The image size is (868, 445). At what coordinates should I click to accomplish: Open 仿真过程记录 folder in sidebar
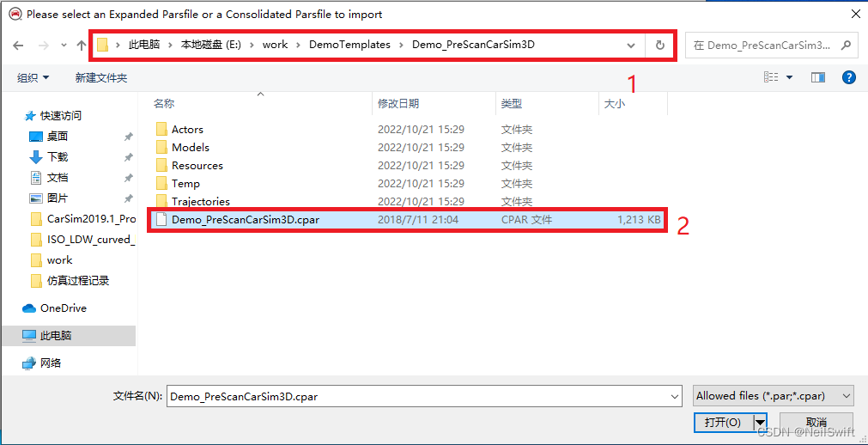[x=77, y=280]
